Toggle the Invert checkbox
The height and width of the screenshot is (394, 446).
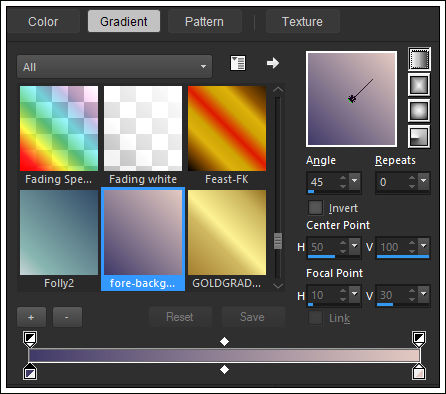coord(315,208)
